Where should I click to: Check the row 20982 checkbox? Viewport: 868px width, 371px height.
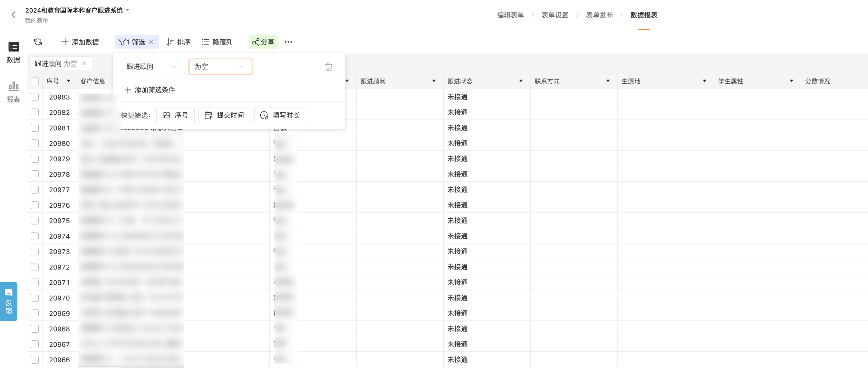click(x=35, y=112)
